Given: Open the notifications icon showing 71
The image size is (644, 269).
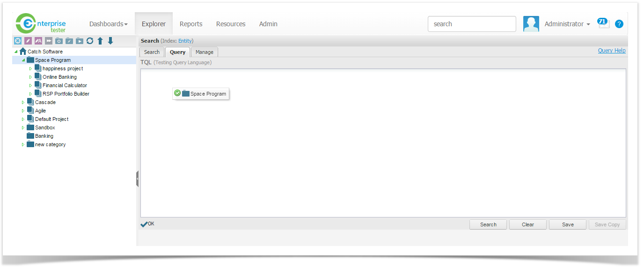Looking at the screenshot, I should (x=603, y=23).
